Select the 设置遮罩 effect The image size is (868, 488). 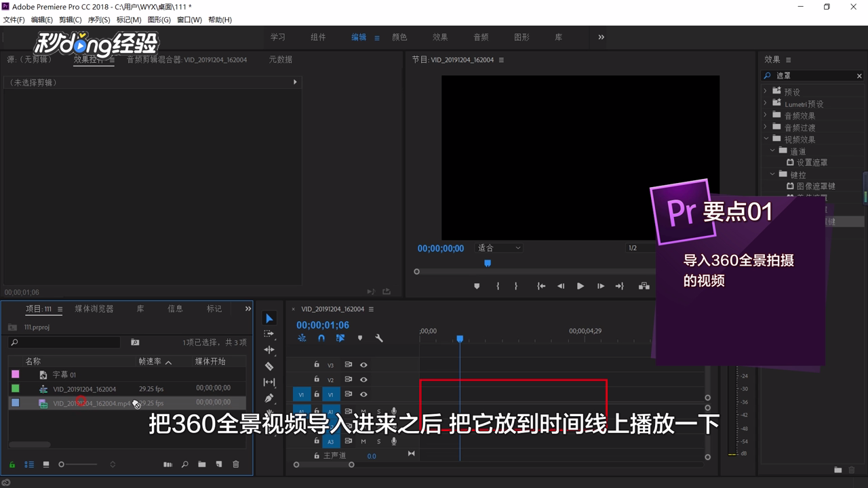(x=812, y=163)
